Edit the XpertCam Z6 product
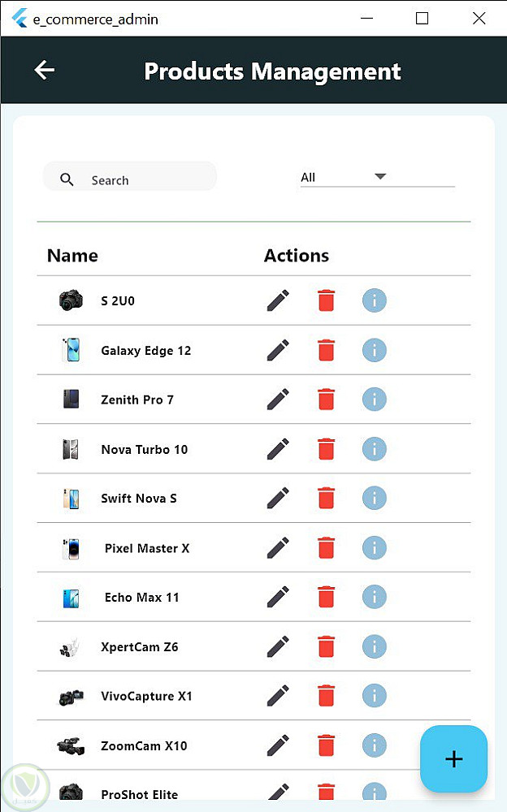The image size is (507, 812). coord(278,647)
